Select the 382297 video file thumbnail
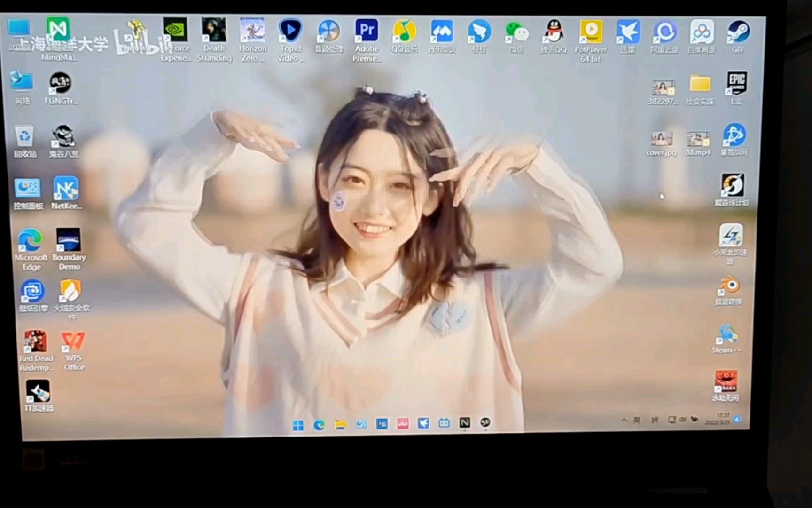 (663, 92)
